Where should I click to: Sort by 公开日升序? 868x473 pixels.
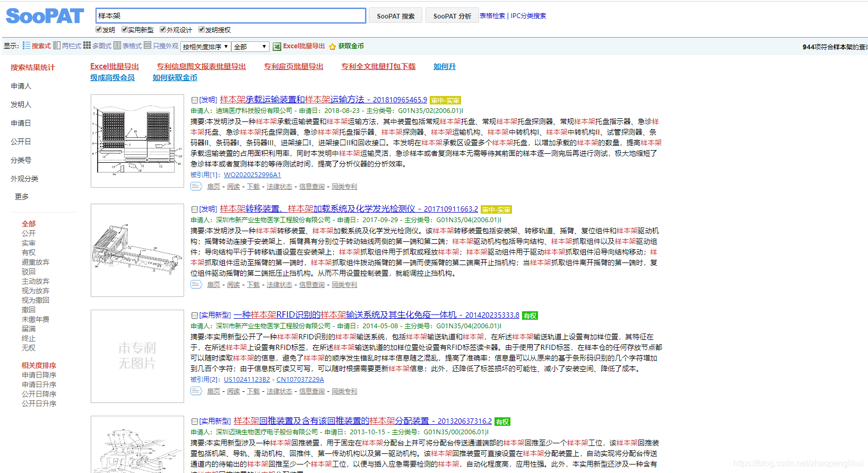click(x=39, y=404)
